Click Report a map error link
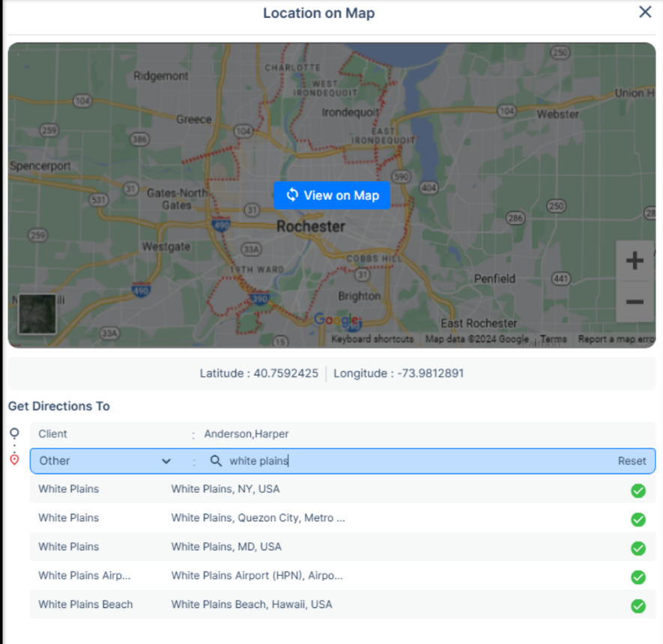The image size is (663, 644). [x=616, y=339]
